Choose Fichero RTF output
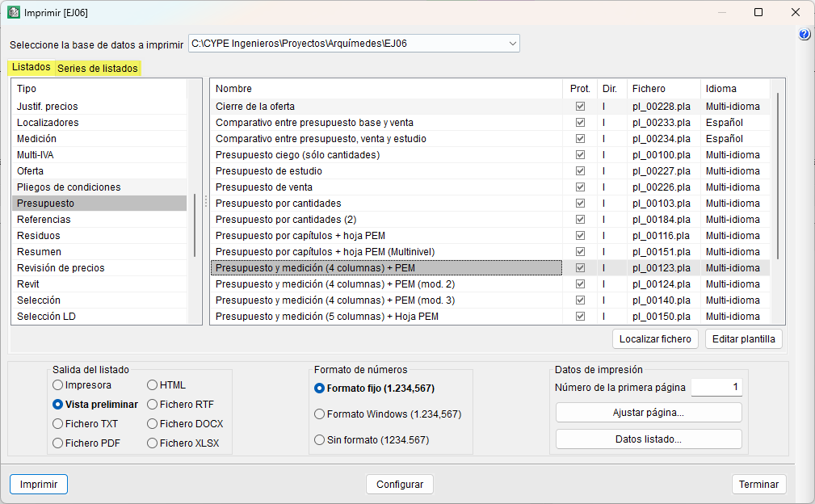 180,404
